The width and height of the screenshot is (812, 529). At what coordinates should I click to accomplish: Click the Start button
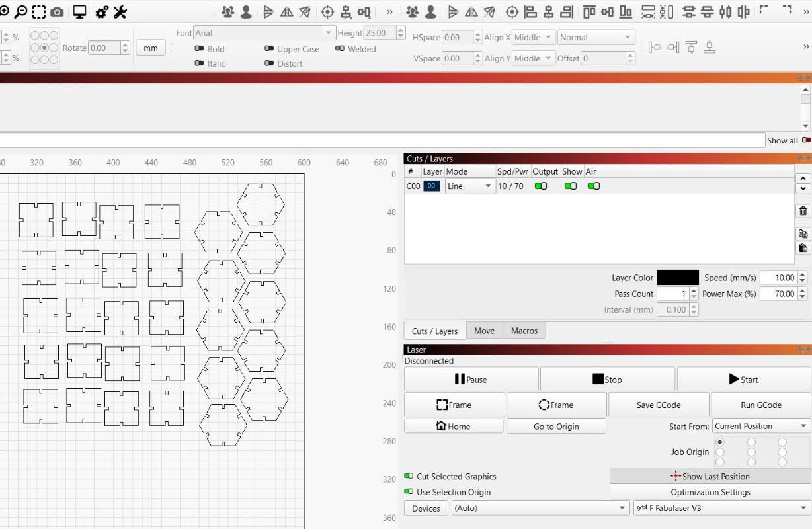[x=744, y=379]
